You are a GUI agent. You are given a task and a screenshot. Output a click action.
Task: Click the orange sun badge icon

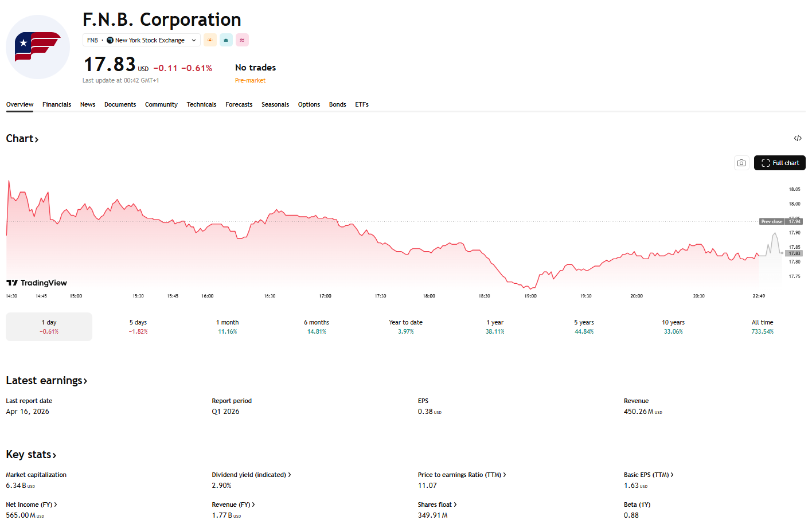210,40
